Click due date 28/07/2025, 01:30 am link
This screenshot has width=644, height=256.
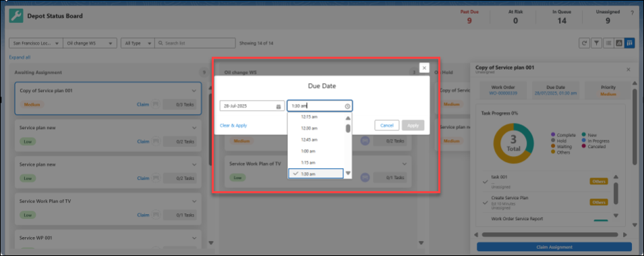(555, 93)
